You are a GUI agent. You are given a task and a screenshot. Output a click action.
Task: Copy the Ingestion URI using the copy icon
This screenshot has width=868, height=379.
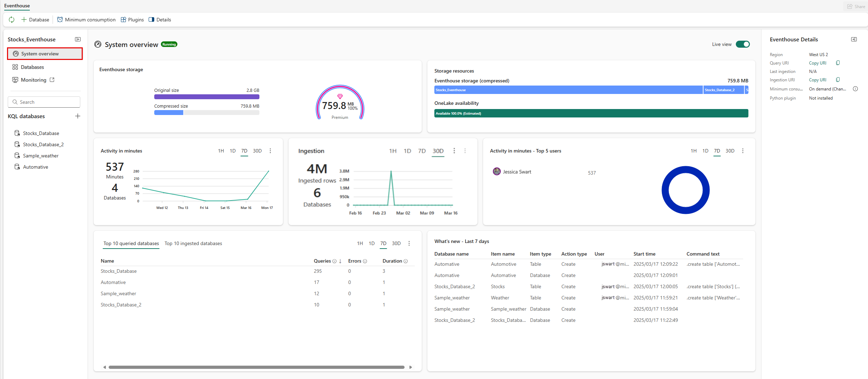coord(838,80)
